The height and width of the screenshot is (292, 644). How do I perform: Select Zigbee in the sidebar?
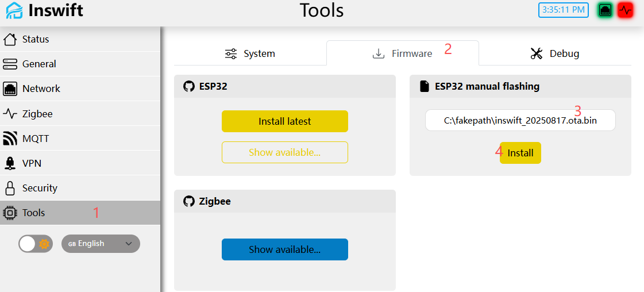(x=80, y=114)
